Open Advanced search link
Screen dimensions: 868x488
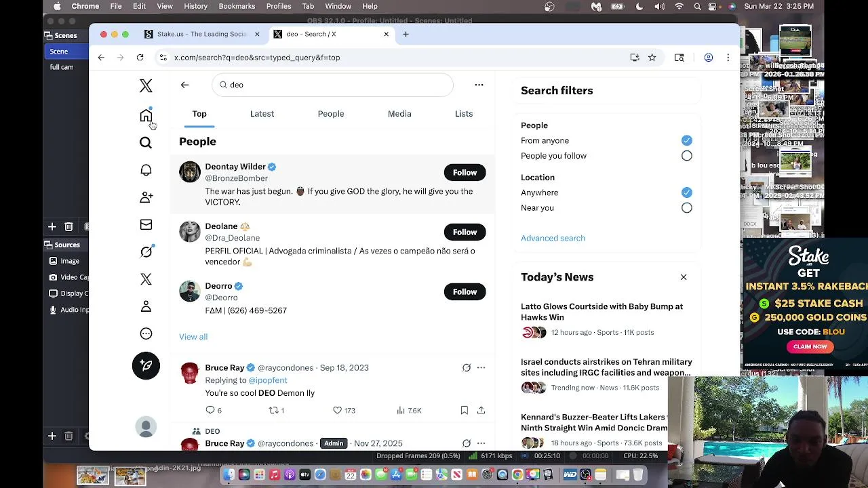[553, 238]
